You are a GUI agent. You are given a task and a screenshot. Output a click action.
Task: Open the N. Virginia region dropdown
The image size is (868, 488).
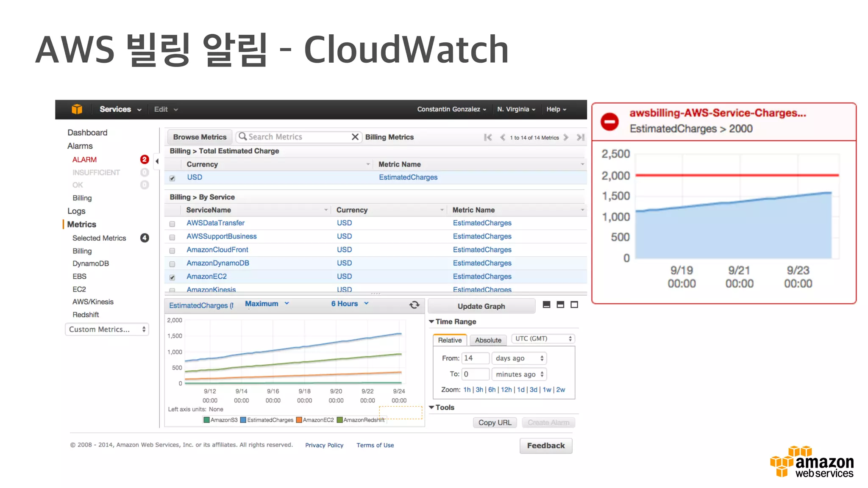tap(516, 109)
